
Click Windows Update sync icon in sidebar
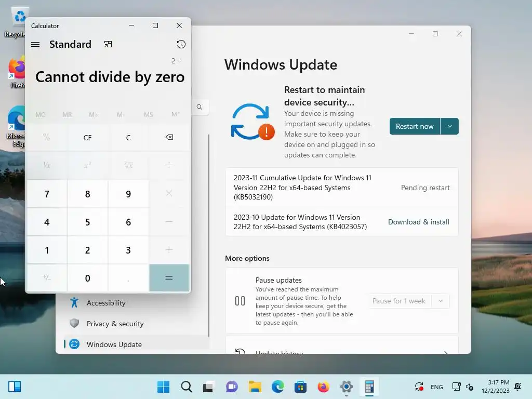click(74, 344)
